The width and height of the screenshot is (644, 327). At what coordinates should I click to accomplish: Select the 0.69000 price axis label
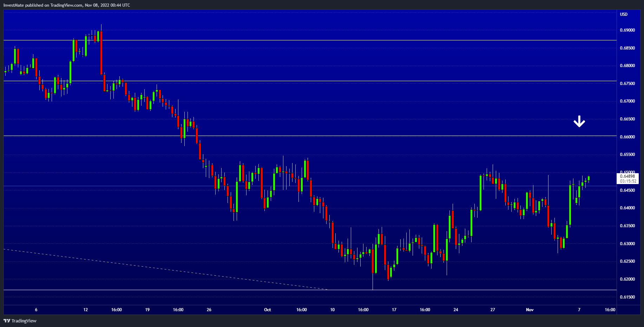(627, 30)
